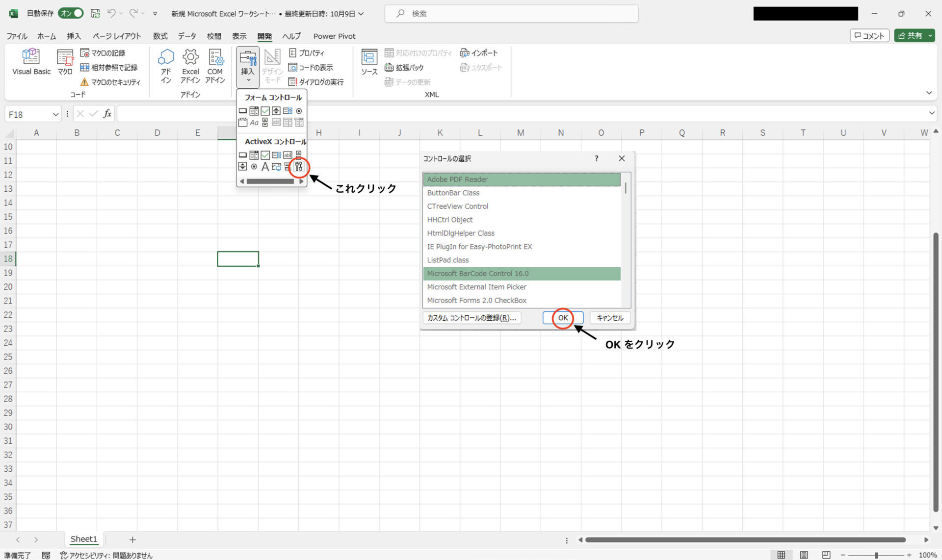The image size is (942, 560).
Task: Insert Form Control button
Action: point(243,111)
